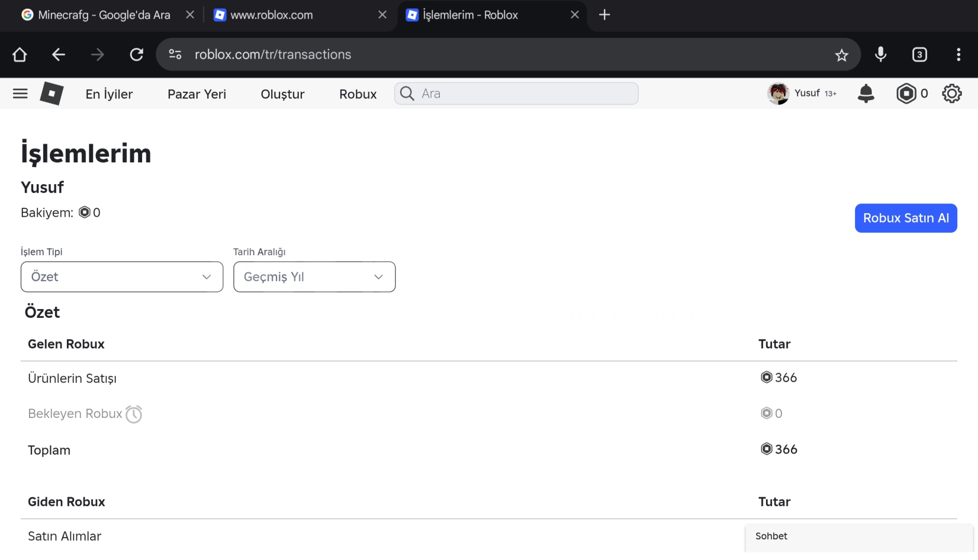Click the Toplam row label

coord(49,450)
